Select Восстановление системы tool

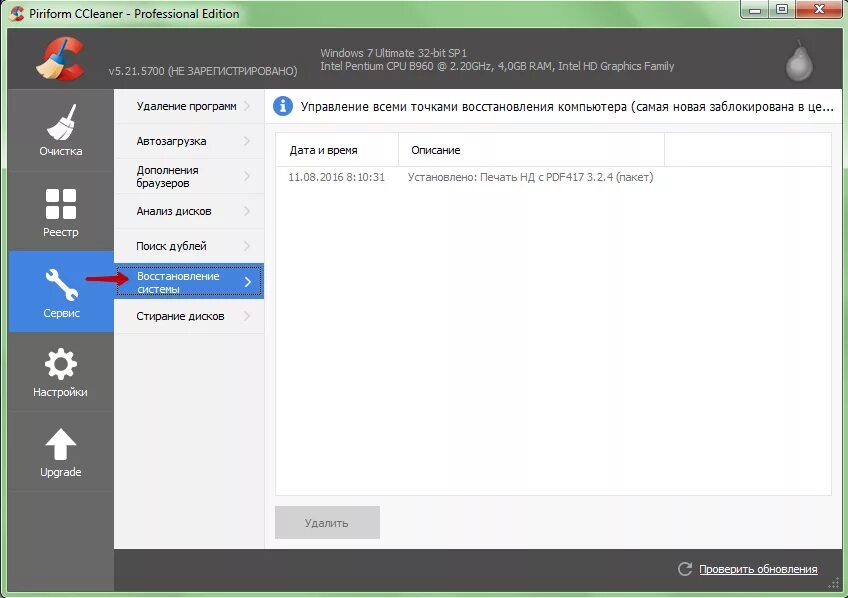[189, 281]
